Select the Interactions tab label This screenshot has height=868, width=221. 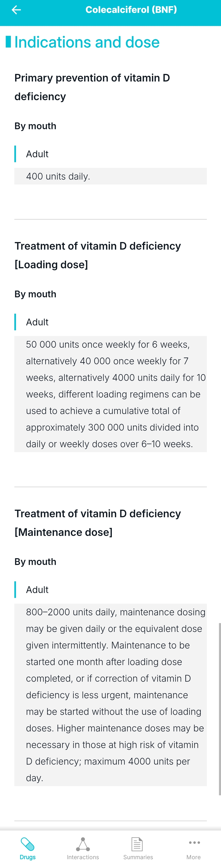coord(83,857)
